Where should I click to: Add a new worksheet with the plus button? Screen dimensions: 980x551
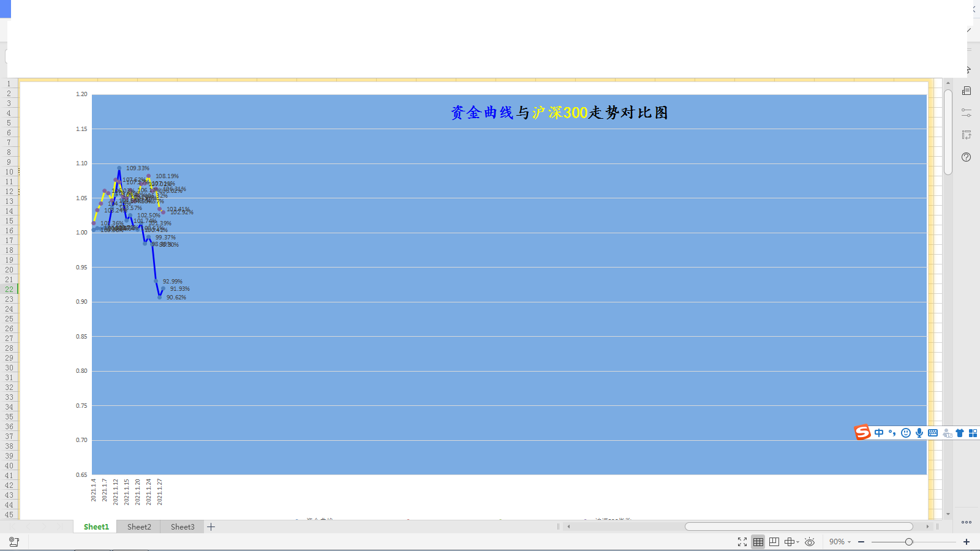[211, 527]
